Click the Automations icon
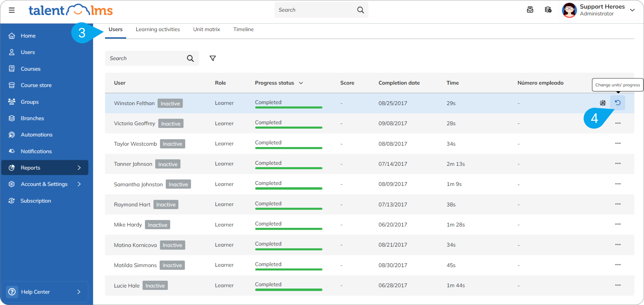The image size is (644, 305). point(11,135)
